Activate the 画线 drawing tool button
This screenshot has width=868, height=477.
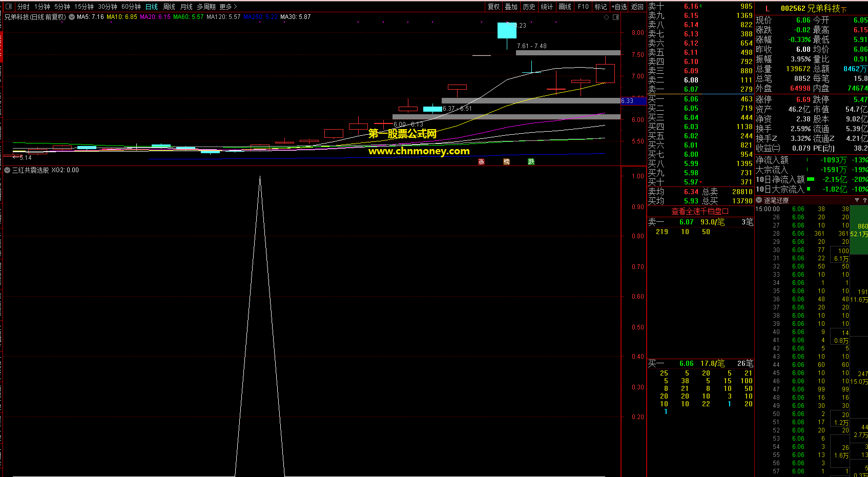tap(565, 7)
